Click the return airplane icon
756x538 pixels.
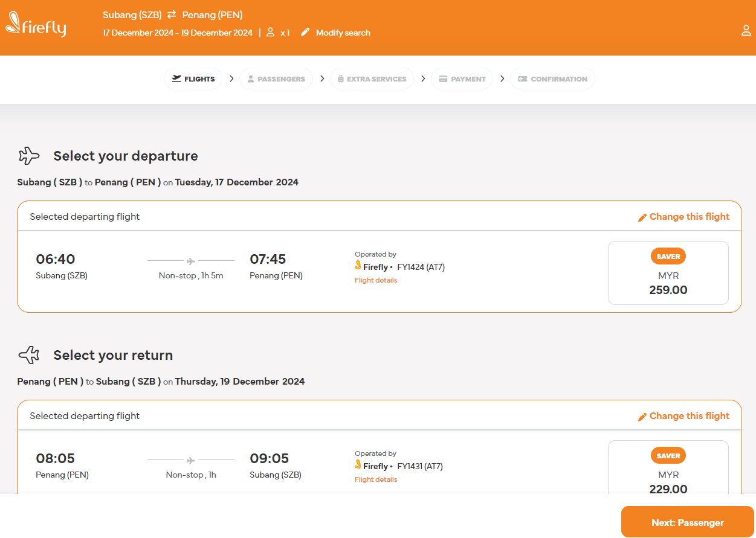(x=29, y=355)
